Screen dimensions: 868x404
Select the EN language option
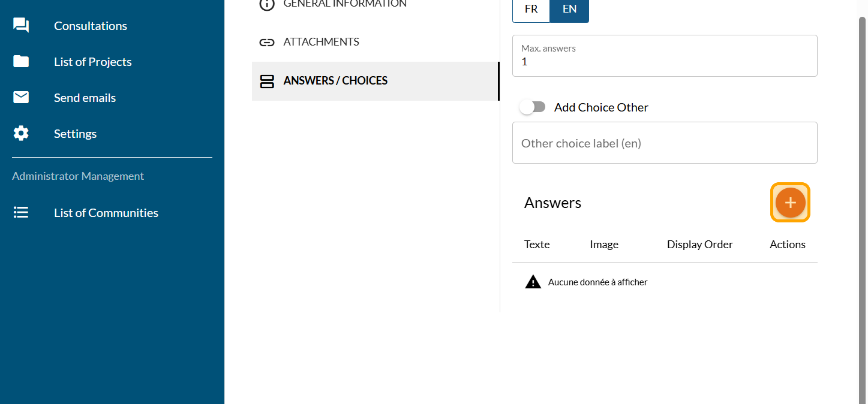[x=569, y=10]
